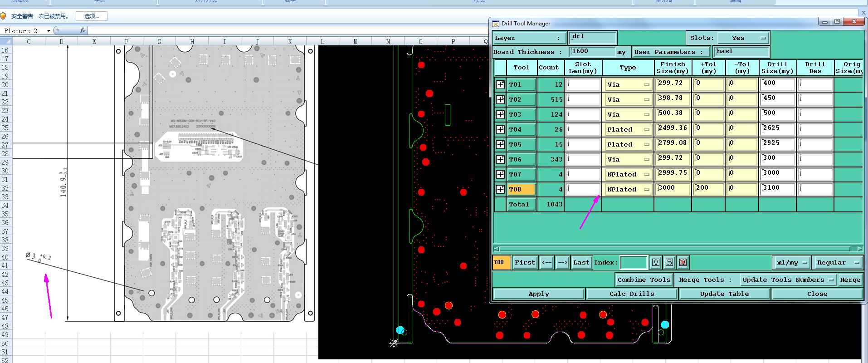
Task: Expand the T05 row with its plus icon
Action: (500, 144)
